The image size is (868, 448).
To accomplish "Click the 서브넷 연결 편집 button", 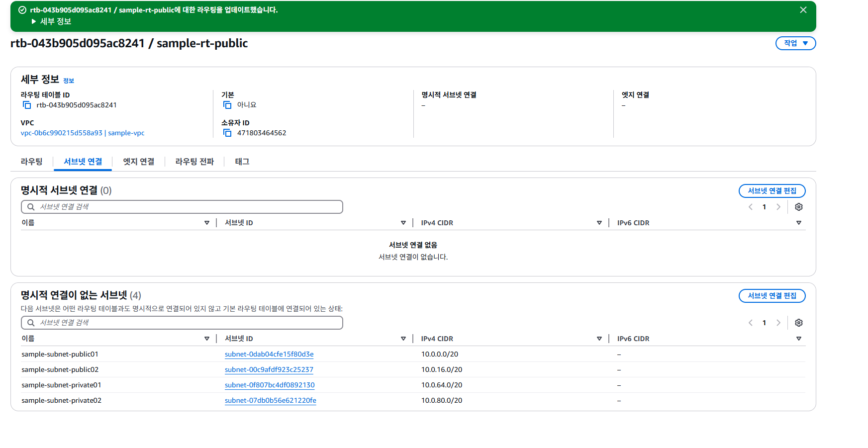I will 772,190.
